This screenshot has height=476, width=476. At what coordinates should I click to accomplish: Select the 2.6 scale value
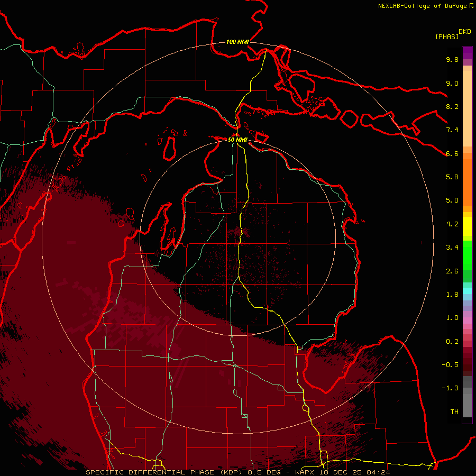coord(452,271)
